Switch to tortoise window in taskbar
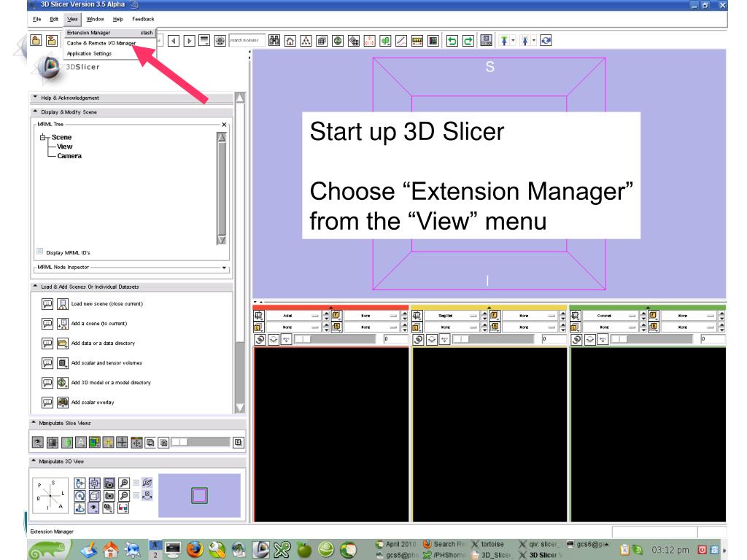The width and height of the screenshot is (747, 560). [488, 544]
